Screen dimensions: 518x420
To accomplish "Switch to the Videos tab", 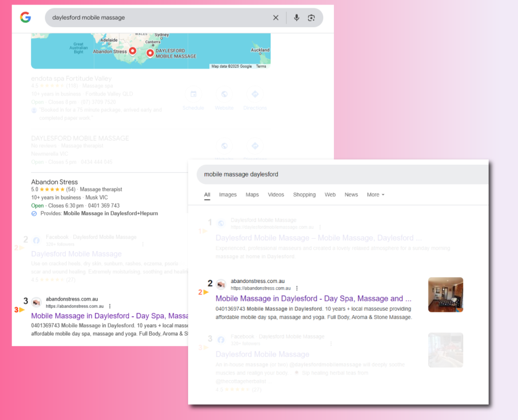I will 276,195.
